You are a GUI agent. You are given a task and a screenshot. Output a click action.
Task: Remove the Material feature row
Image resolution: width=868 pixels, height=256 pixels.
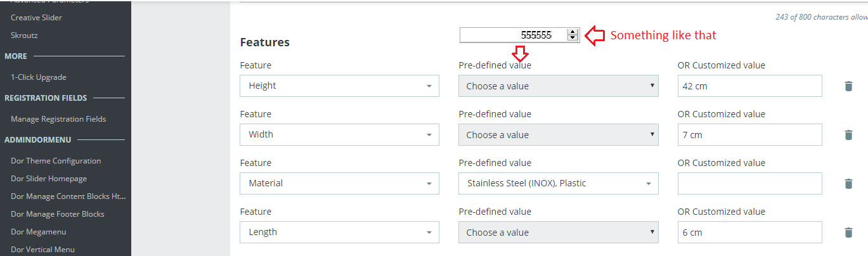point(848,184)
